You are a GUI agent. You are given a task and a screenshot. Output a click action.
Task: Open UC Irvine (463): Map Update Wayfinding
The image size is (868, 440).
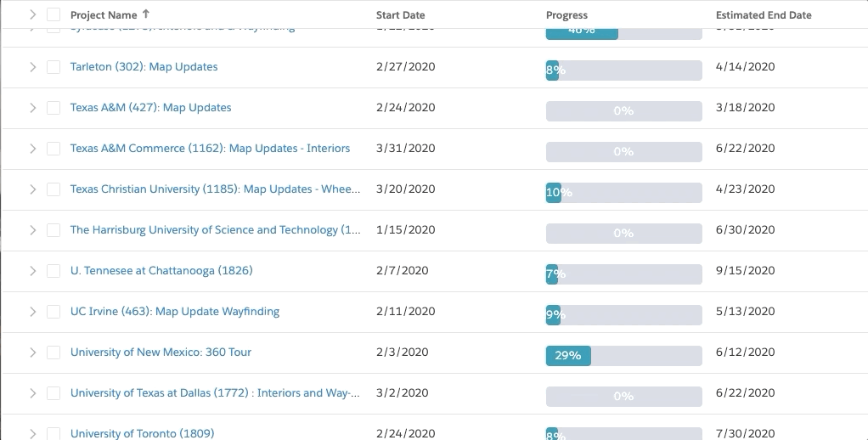point(174,312)
